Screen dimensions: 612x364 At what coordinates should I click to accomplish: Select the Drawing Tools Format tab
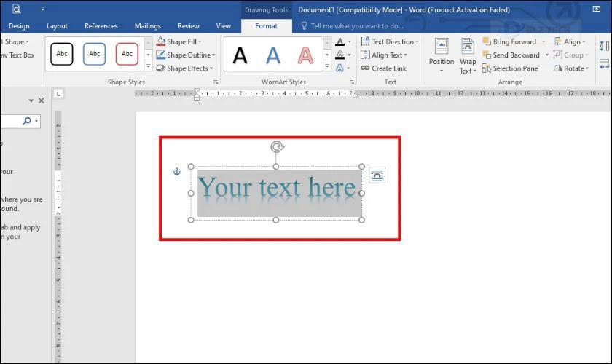[x=266, y=25]
